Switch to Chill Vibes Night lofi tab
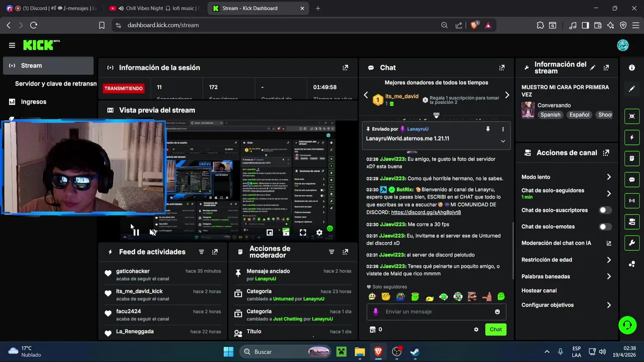Image resolution: width=644 pixels, height=362 pixels. 154,9
